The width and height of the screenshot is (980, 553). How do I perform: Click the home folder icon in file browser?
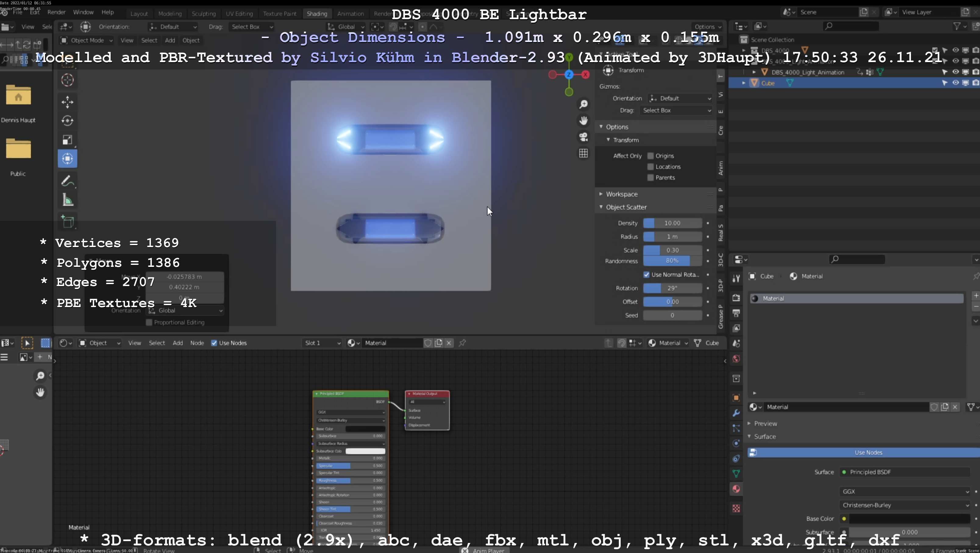(18, 95)
